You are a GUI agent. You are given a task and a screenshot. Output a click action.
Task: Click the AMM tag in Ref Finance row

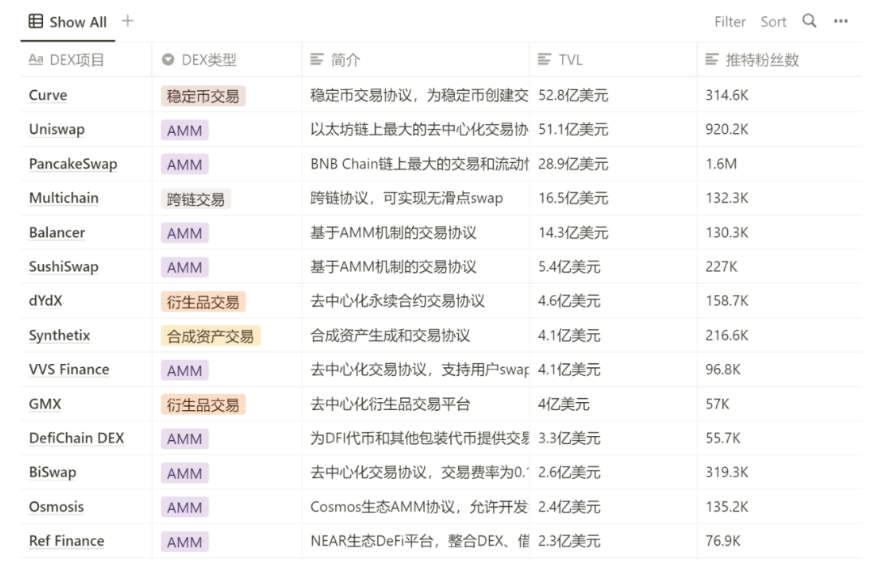(184, 542)
